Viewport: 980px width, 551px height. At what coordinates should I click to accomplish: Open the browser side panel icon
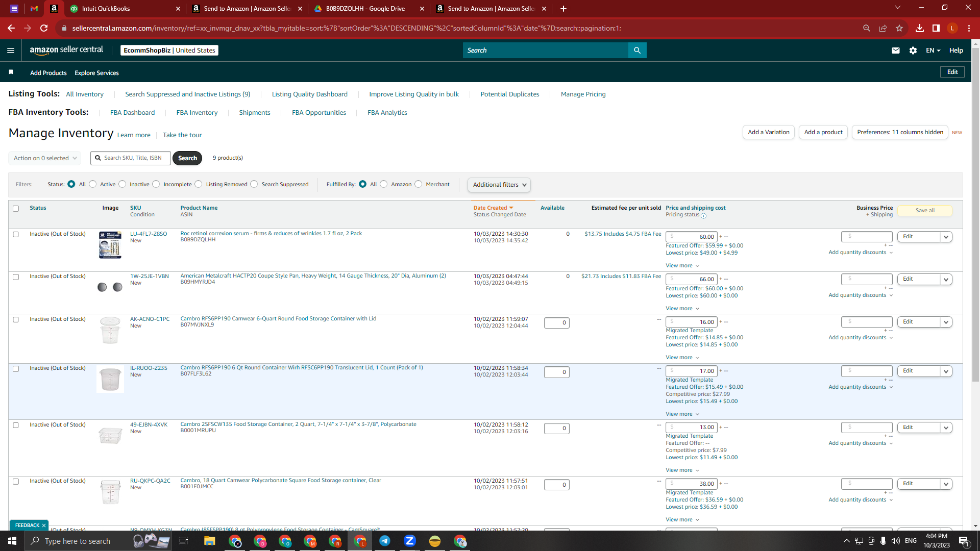(936, 28)
